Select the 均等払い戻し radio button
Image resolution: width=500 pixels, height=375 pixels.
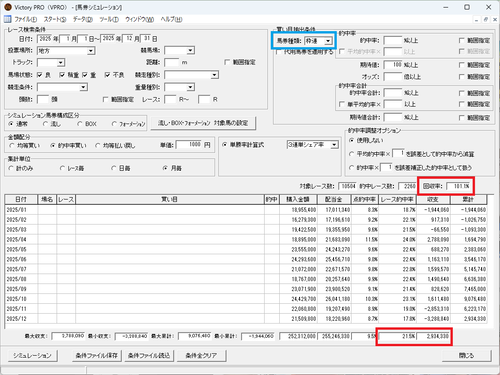tap(98, 146)
